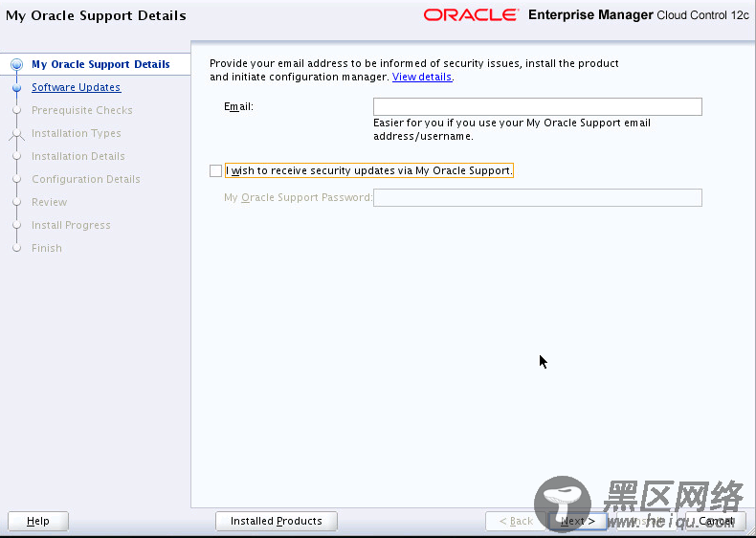756x538 pixels.
Task: Click the Help button
Action: (x=38, y=521)
